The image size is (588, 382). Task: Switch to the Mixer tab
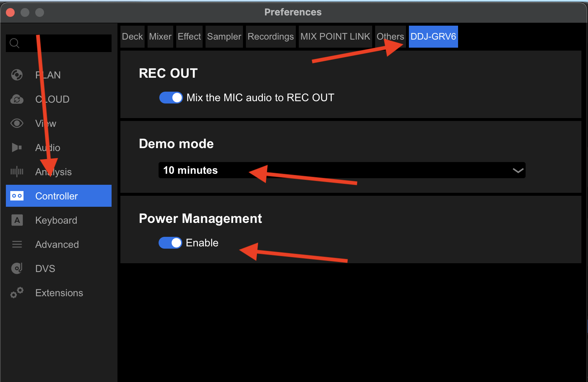pos(160,37)
